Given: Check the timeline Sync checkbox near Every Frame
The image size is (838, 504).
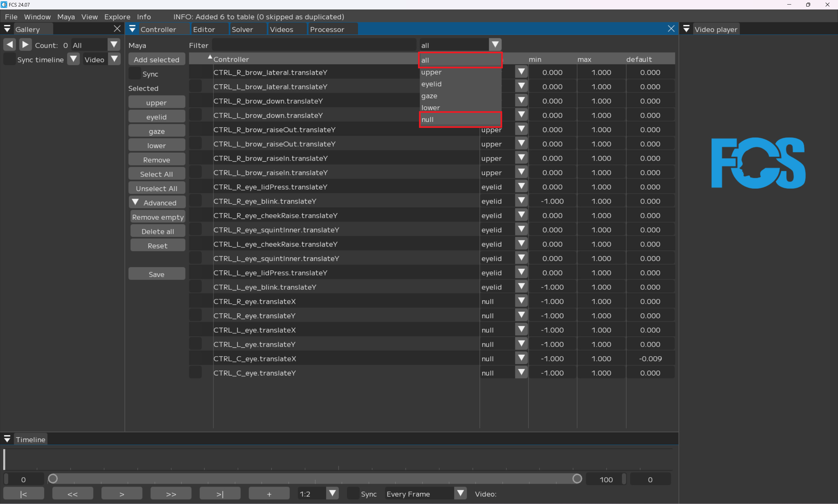Looking at the screenshot, I should click(354, 494).
